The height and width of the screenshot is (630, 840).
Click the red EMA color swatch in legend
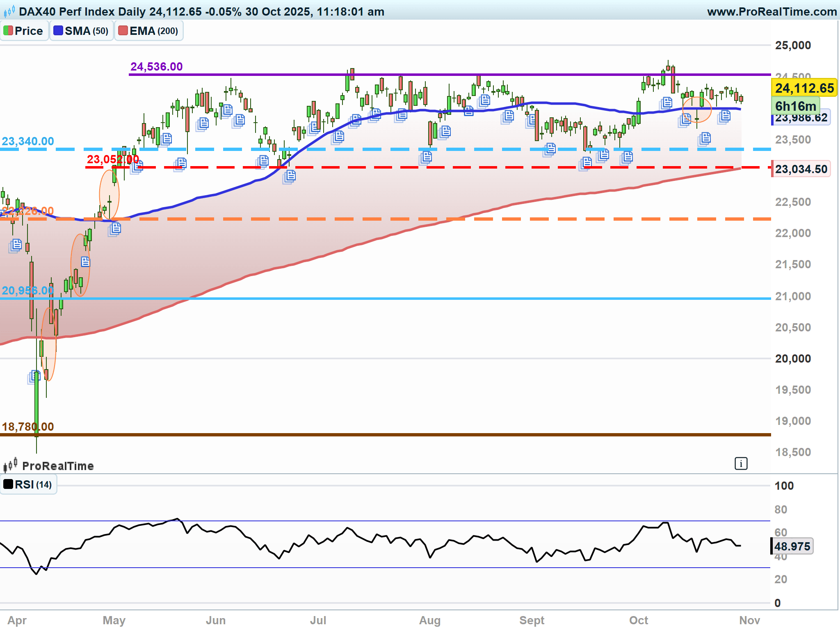[x=123, y=31]
